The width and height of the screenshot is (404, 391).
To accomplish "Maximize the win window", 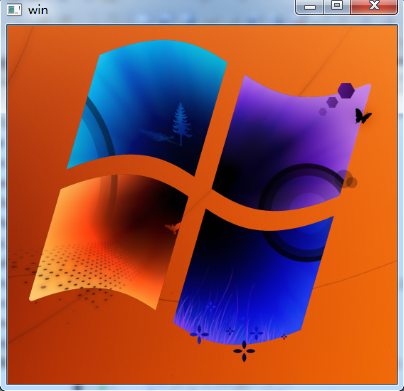I will tap(337, 6).
